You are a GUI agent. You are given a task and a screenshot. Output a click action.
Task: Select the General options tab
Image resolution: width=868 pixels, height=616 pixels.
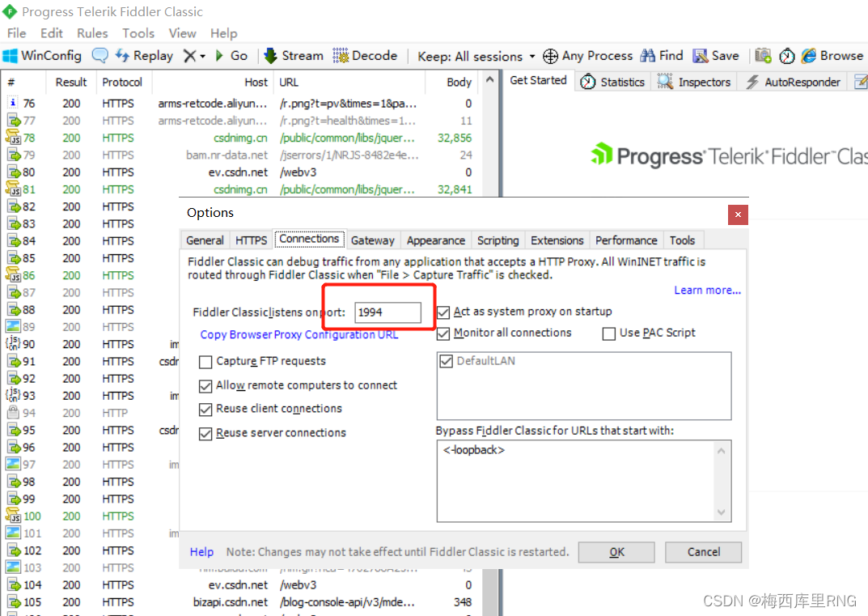(205, 240)
